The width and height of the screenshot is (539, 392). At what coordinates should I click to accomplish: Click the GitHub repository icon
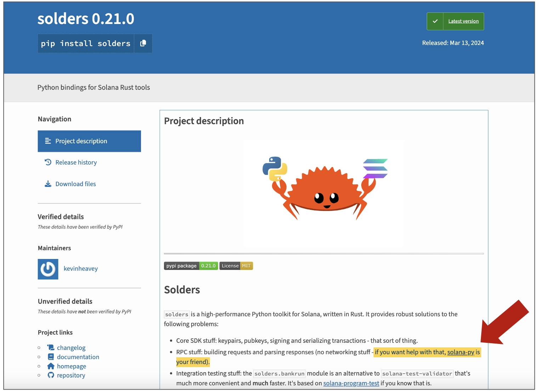pos(51,375)
